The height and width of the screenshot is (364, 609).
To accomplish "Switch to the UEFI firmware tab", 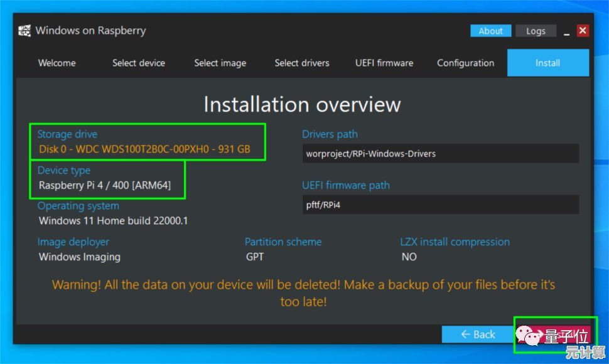I will tap(384, 63).
